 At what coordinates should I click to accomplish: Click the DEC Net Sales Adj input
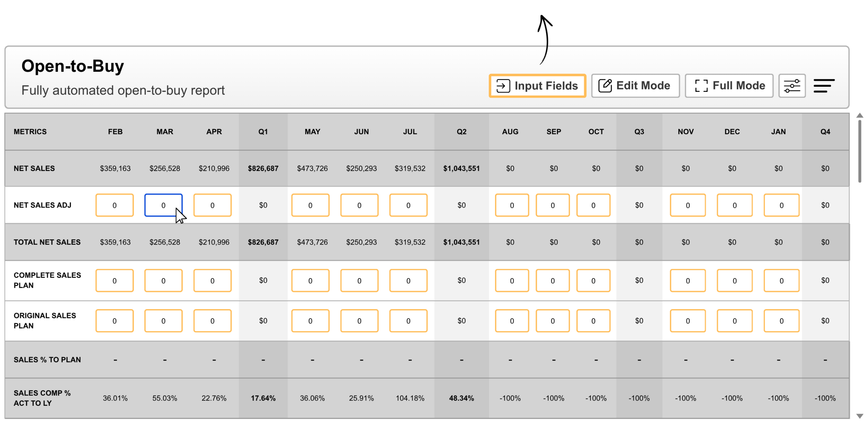pyautogui.click(x=734, y=205)
